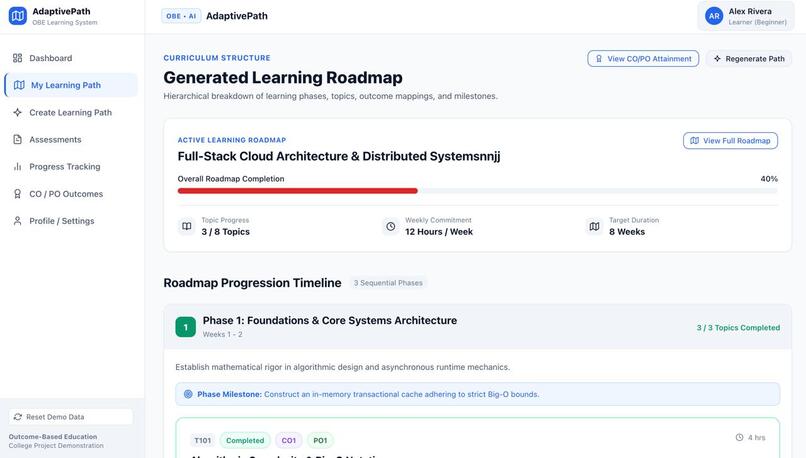Screen dimensions: 806x458
Task: Click the Weekly Commitment clock icon
Action: (x=391, y=226)
